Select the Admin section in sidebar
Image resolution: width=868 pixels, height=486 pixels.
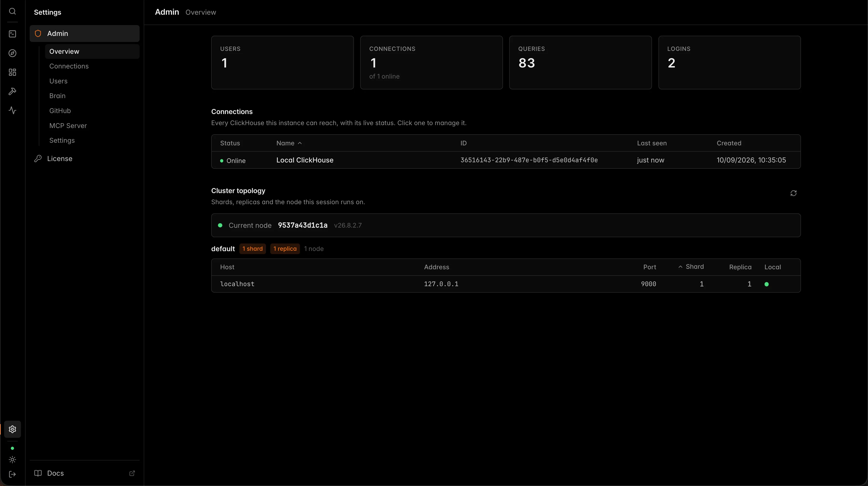point(85,33)
